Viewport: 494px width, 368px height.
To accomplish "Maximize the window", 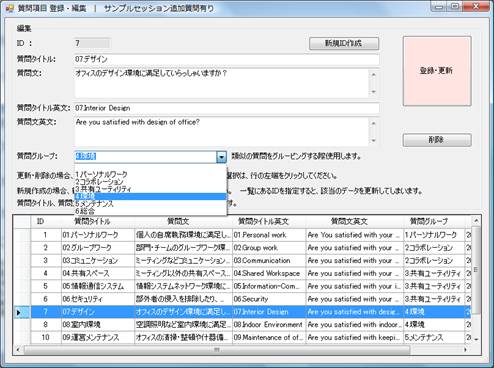I will click(455, 6).
